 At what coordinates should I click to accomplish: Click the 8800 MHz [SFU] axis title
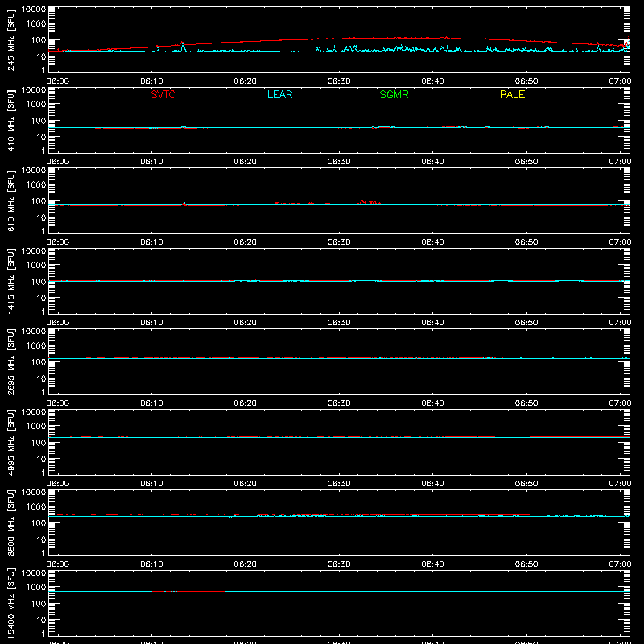11,523
